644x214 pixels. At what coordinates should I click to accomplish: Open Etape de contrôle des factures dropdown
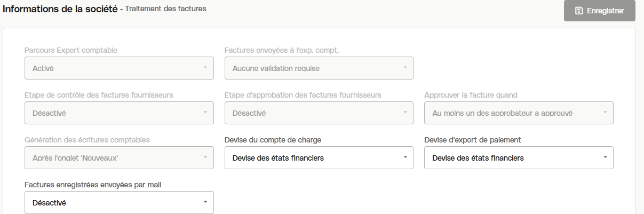pyautogui.click(x=119, y=113)
